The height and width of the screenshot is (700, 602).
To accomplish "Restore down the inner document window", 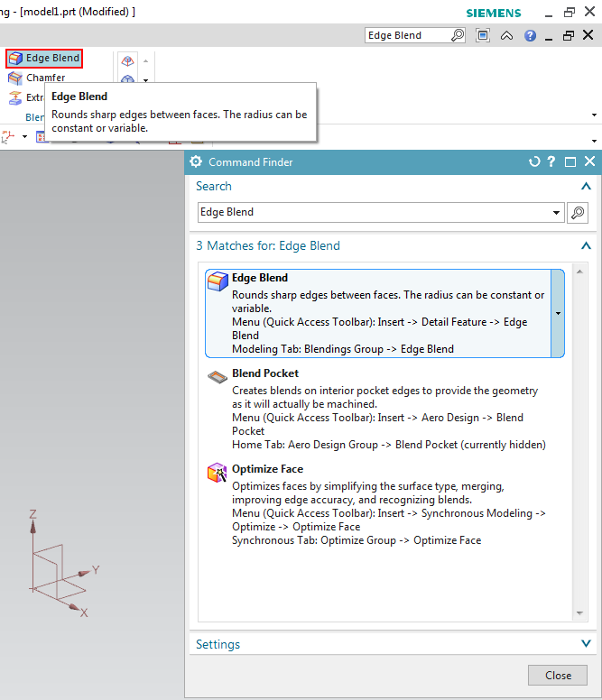I will click(x=568, y=36).
